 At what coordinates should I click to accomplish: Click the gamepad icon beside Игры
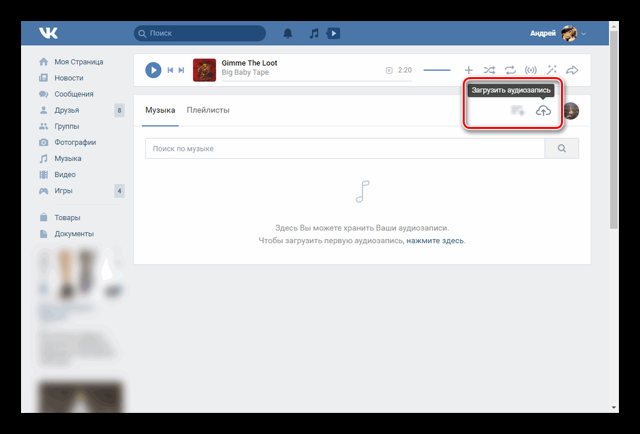[43, 191]
